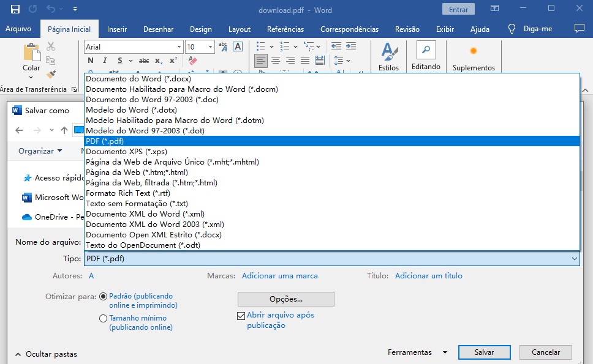The image size is (593, 364).
Task: Align text right in ribbon
Action: 290,61
